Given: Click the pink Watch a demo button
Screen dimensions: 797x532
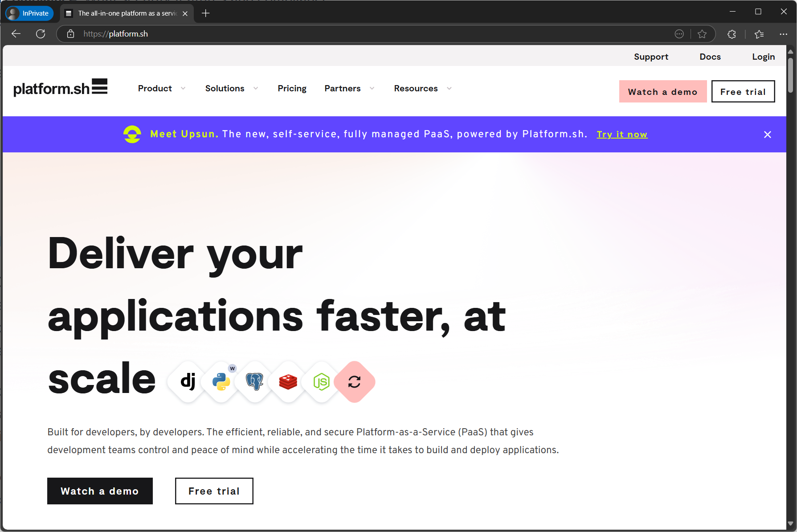Looking at the screenshot, I should pyautogui.click(x=663, y=91).
